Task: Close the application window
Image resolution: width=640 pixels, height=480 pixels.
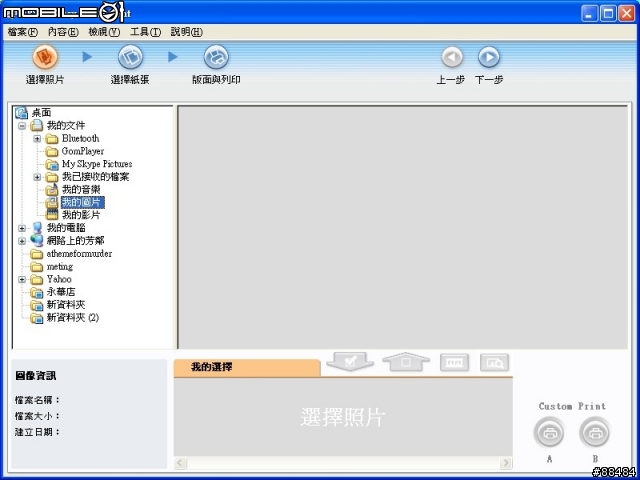Action: 627,13
